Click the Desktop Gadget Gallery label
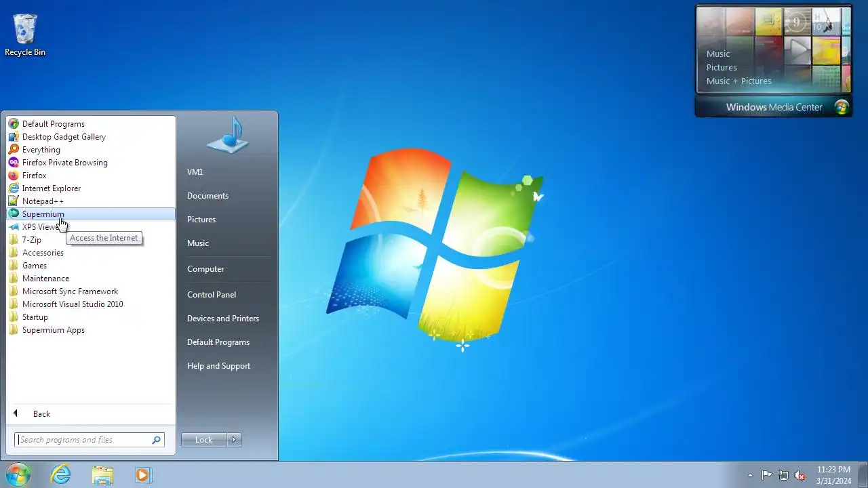The width and height of the screenshot is (868, 488). 64,137
